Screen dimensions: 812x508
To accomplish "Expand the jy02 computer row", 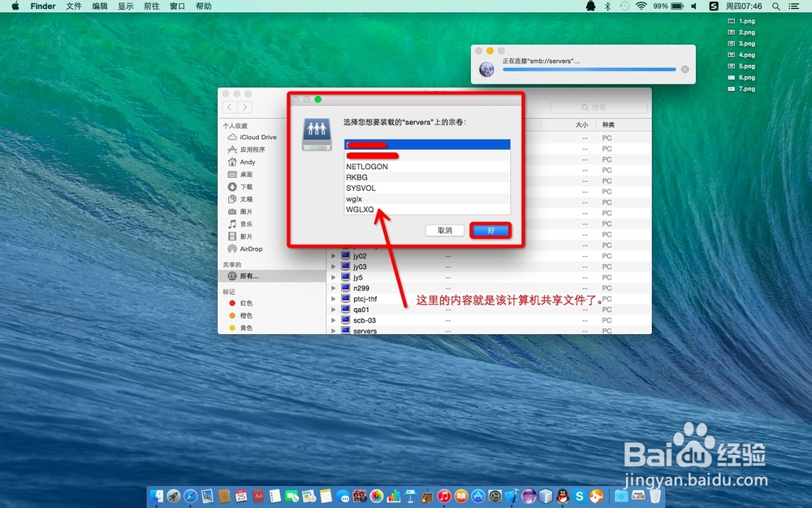I will point(334,256).
